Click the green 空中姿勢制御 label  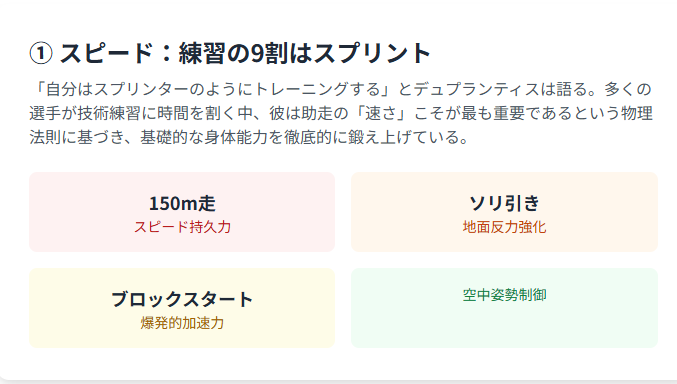tap(504, 295)
